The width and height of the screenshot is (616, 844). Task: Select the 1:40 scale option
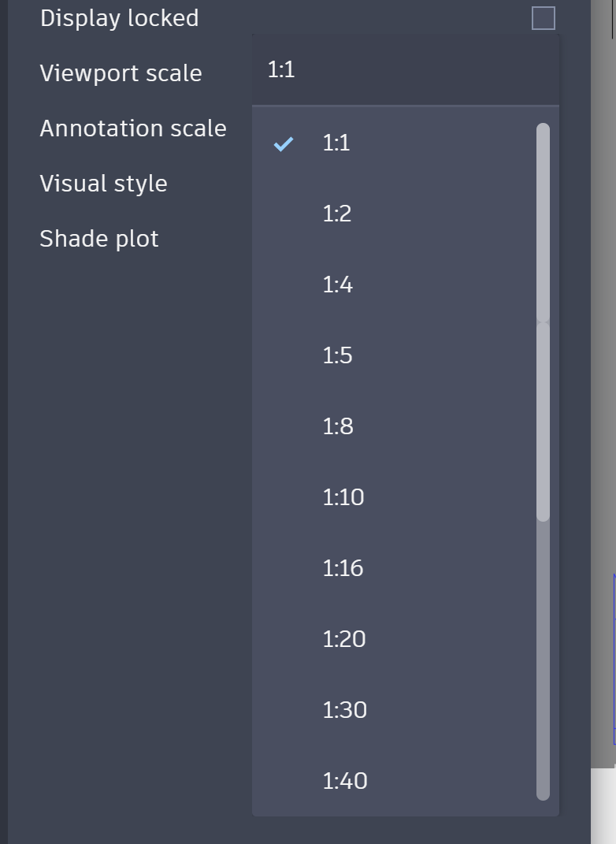tap(345, 781)
